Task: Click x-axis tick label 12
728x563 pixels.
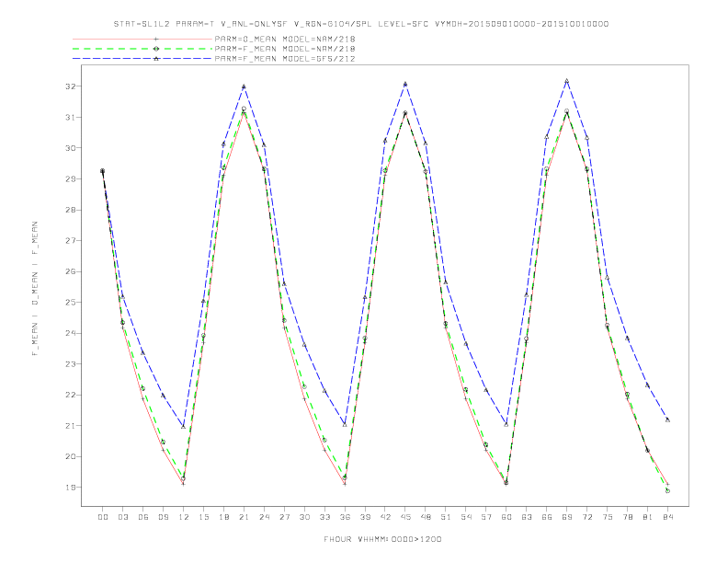Action: [x=184, y=517]
